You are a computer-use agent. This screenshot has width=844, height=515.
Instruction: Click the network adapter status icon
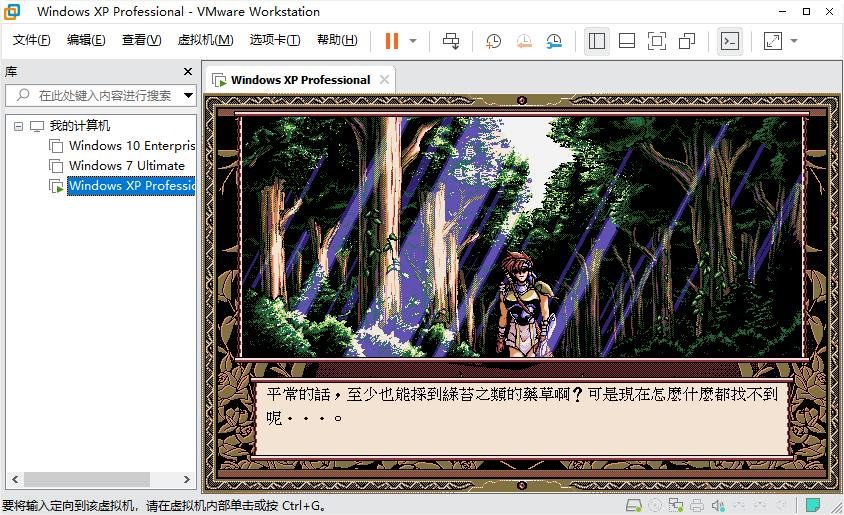tap(676, 505)
